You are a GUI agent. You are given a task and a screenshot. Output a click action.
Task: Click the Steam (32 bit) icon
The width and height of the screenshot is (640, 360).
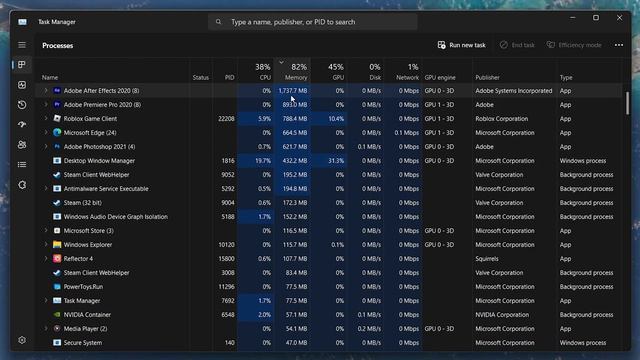pyautogui.click(x=57, y=202)
